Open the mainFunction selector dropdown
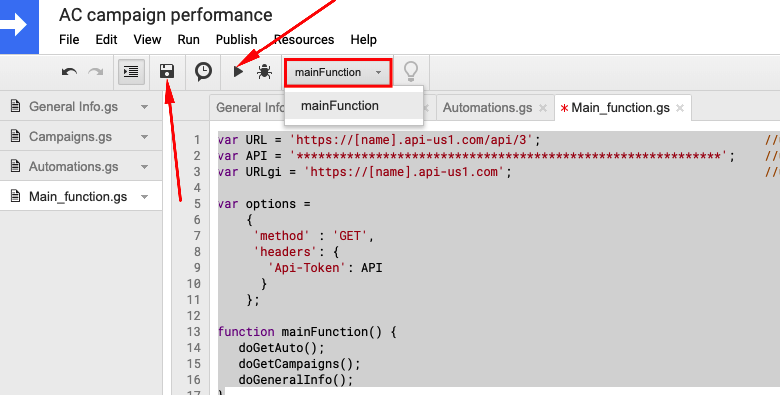The height and width of the screenshot is (395, 780). click(x=338, y=73)
